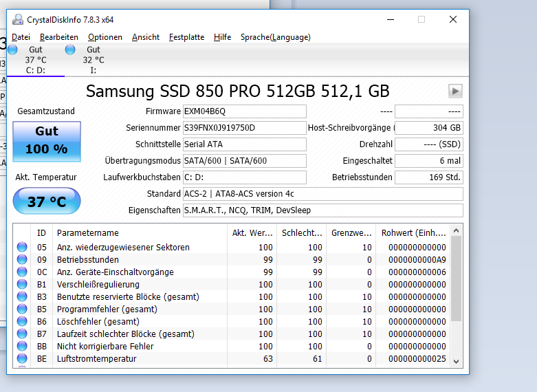The height and width of the screenshot is (392, 537).
Task: Click the Eigenschaften field with S.M.A.R.T.
Action: (323, 210)
